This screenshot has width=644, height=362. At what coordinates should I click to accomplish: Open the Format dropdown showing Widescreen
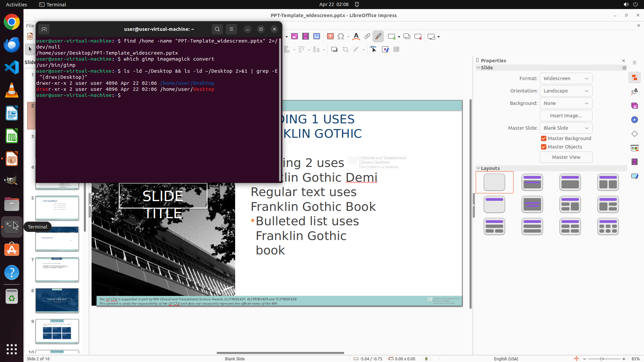pyautogui.click(x=566, y=78)
